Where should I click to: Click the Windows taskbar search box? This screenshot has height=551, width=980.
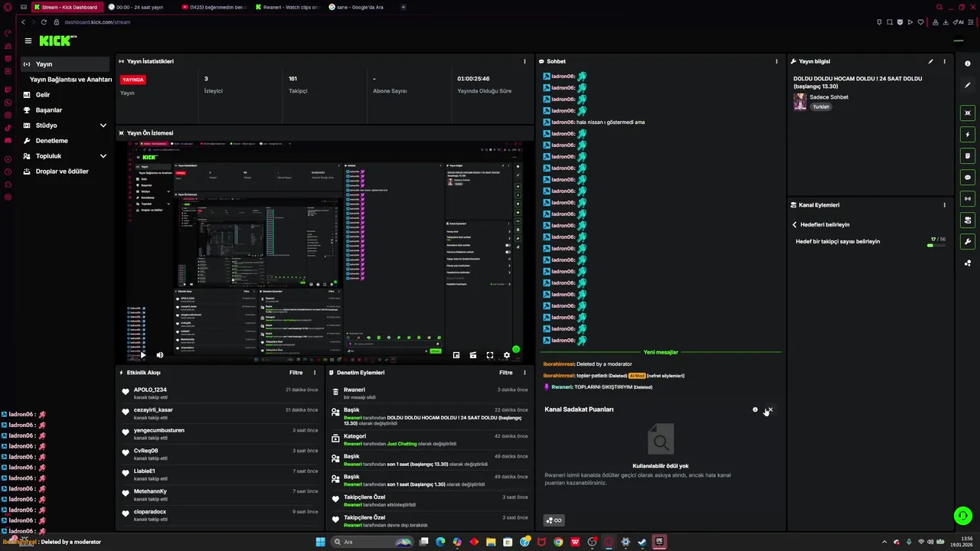[372, 542]
